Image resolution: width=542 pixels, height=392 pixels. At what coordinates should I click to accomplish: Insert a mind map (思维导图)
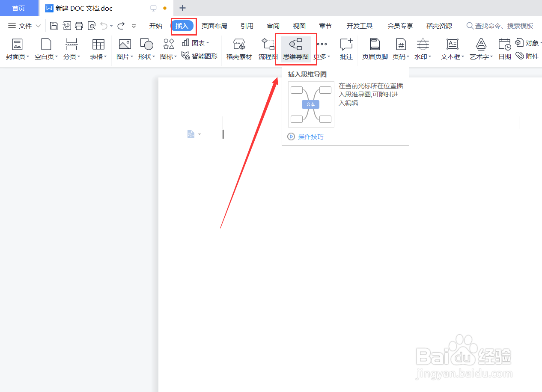[296, 49]
